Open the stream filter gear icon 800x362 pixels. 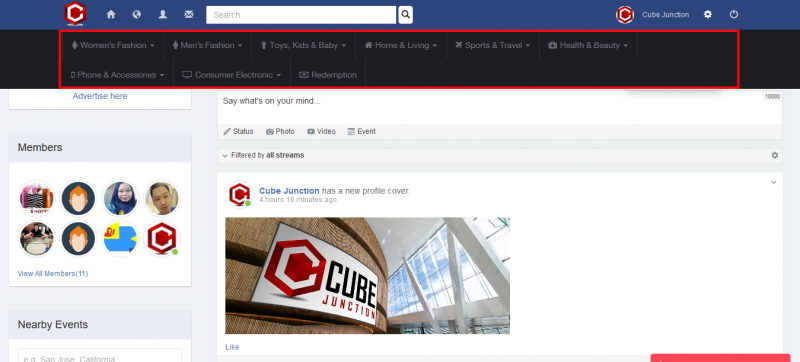[774, 155]
